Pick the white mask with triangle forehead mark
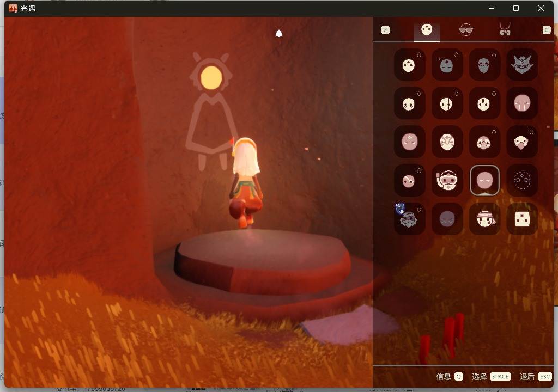 coord(484,103)
